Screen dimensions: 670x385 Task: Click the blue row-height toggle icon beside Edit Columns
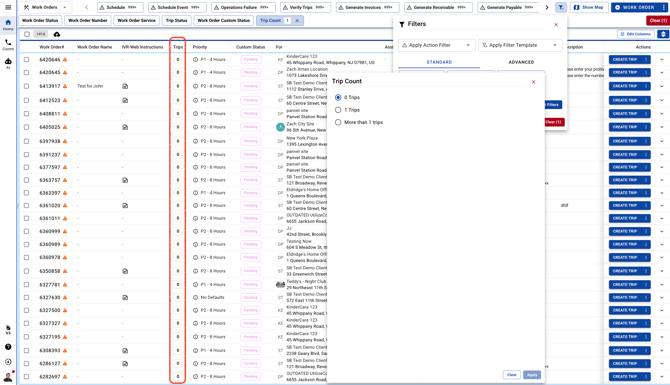pos(663,34)
